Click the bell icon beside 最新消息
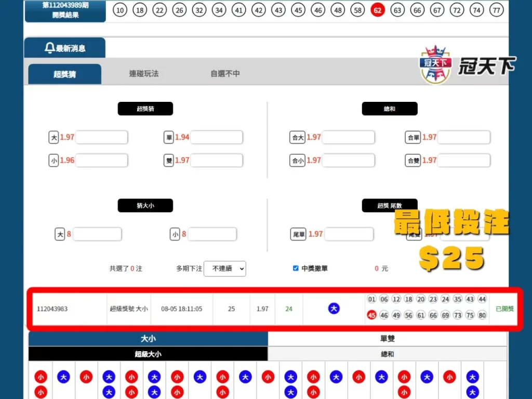 pos(49,47)
